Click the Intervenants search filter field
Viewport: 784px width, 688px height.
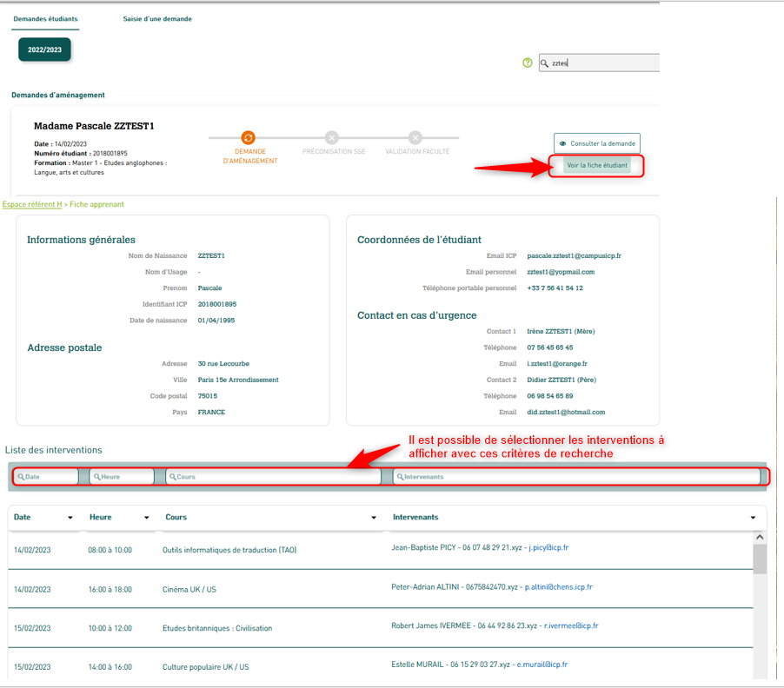click(x=575, y=477)
